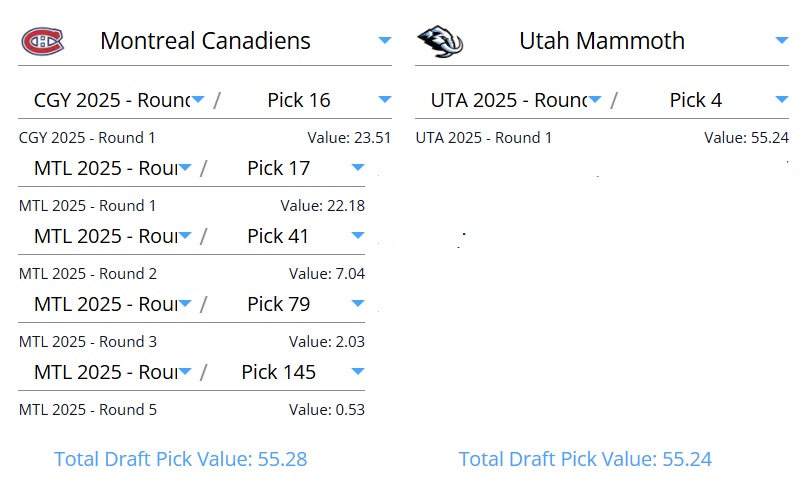808x490 pixels.
Task: Click Total Draft Pick Value 55.28
Action: tap(180, 459)
